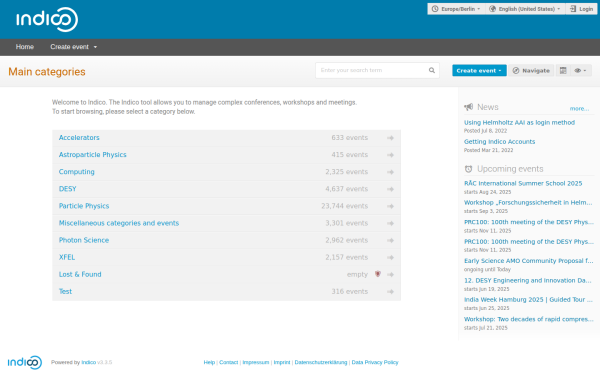600x375 pixels.
Task: Click the arrow icon on Computing row
Action: 390,172
